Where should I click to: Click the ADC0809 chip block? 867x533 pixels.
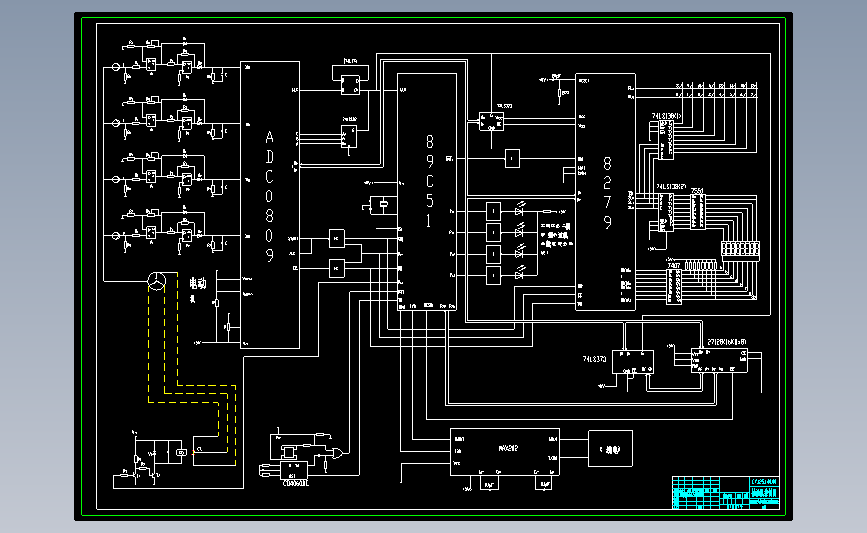click(x=270, y=205)
